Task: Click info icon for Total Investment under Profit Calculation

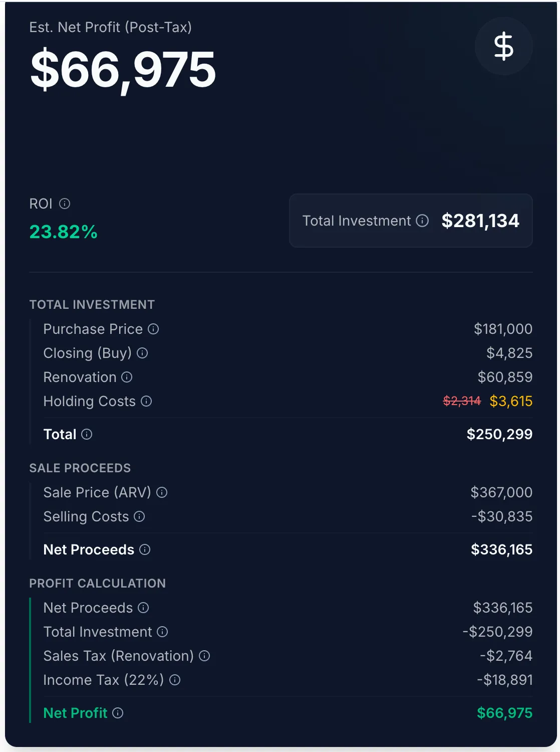Action: point(162,632)
